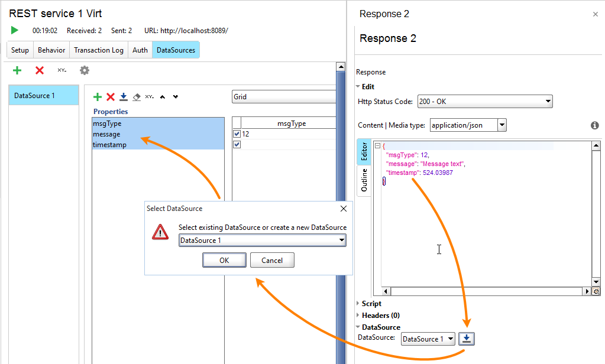The width and height of the screenshot is (605, 364).
Task: Toggle the checkbox in the second grid row
Action: pos(236,144)
